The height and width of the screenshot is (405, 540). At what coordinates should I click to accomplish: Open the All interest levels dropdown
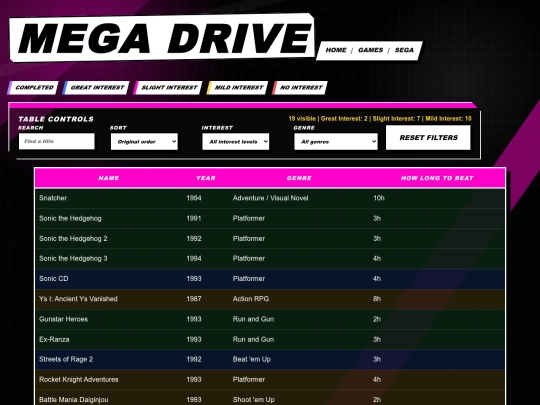click(236, 142)
